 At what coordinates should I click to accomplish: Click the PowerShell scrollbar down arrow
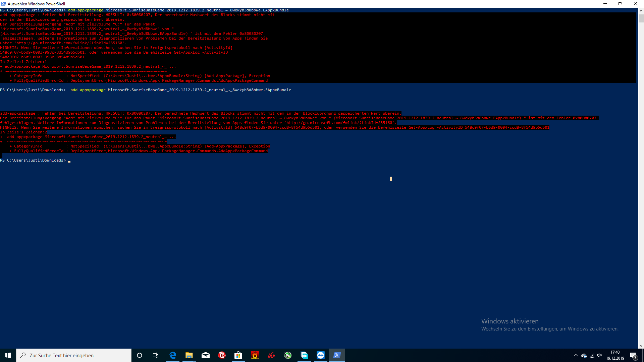click(x=641, y=346)
